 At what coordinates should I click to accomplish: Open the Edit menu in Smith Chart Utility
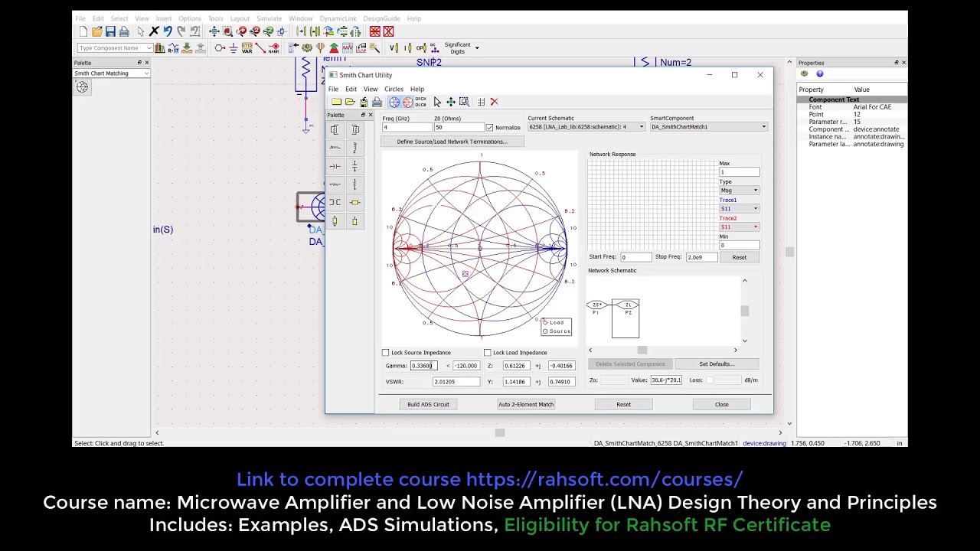[x=351, y=90]
